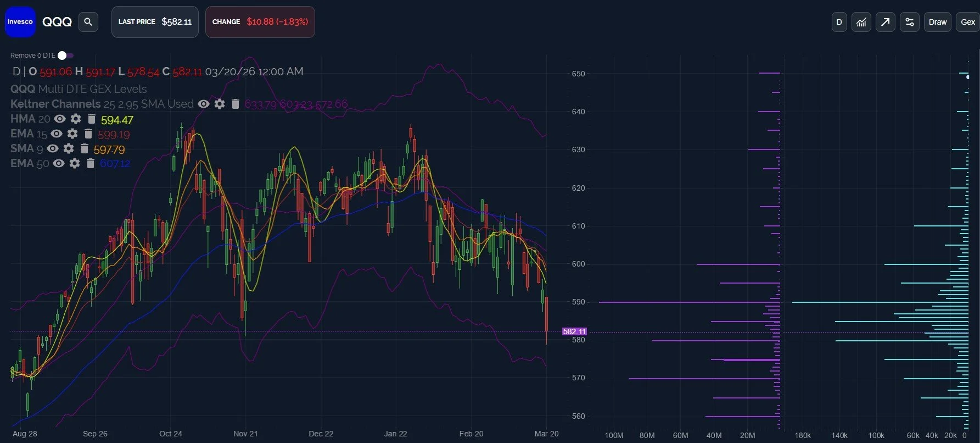Hide the SMA 9 indicator
This screenshot has width=980, height=443.
[x=53, y=148]
